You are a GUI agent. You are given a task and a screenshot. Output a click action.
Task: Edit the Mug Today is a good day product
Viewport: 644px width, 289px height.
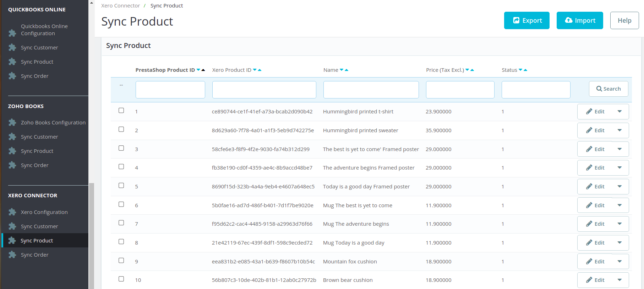[595, 243]
